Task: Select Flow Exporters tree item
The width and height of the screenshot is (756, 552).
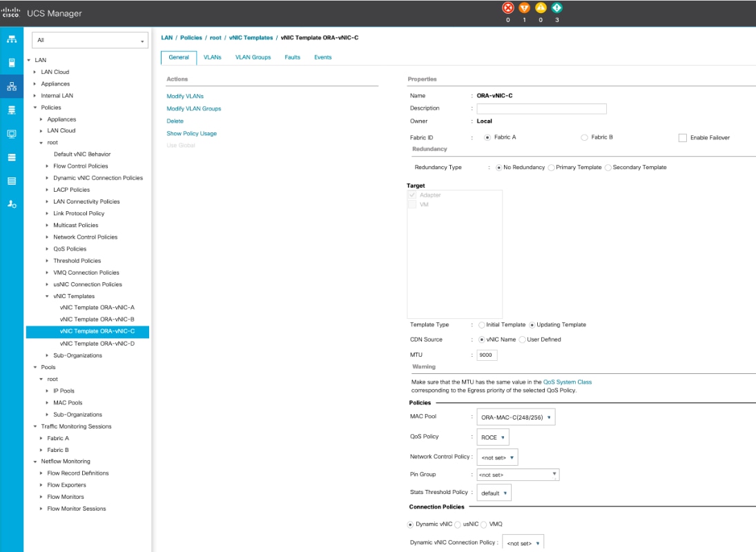Action: [66, 485]
